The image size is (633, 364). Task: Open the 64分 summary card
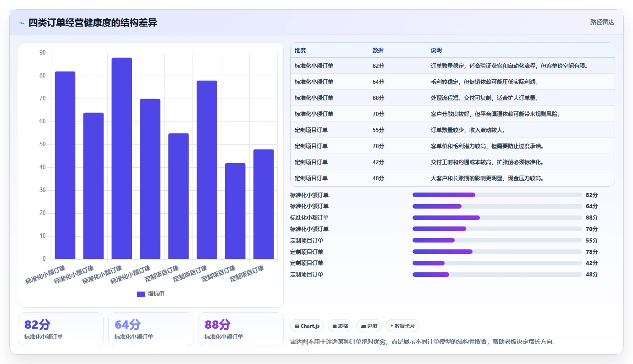point(151,329)
